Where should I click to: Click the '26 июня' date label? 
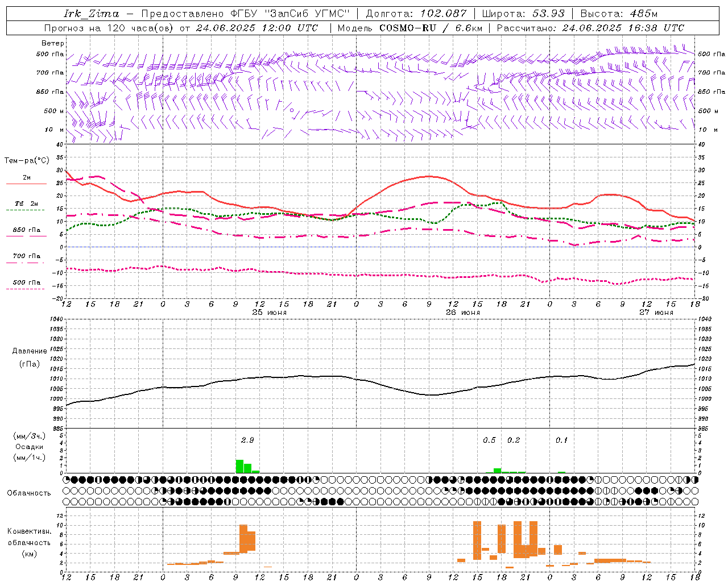click(x=462, y=313)
